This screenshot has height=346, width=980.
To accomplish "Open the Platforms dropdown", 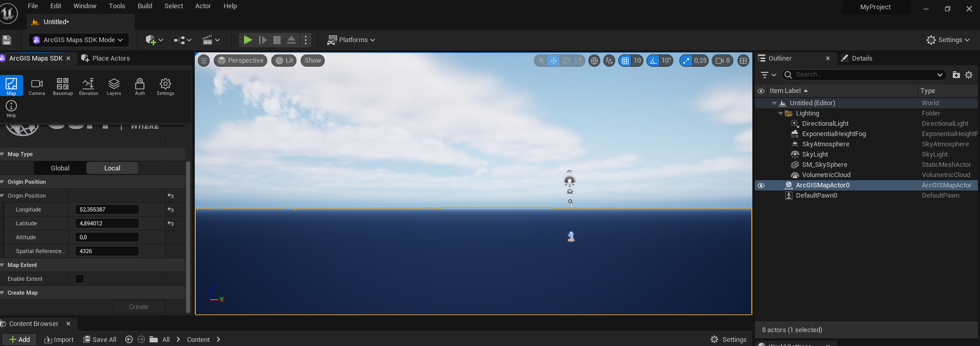I will coord(352,40).
